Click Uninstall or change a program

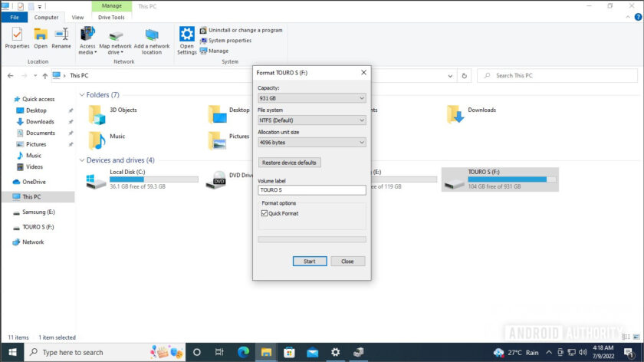(x=241, y=30)
